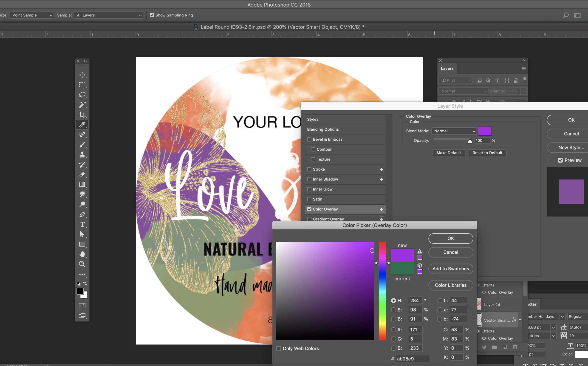588x366 pixels.
Task: Select the Rectangle shape tool
Action: click(82, 244)
